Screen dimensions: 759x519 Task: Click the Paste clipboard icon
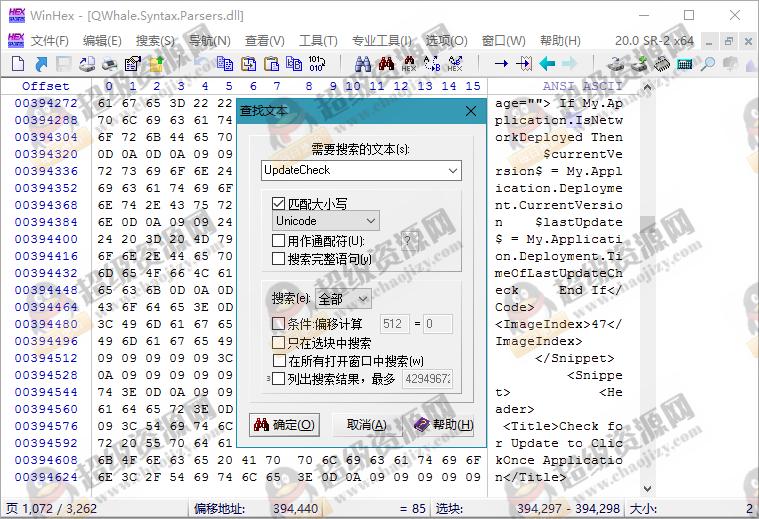click(x=272, y=63)
